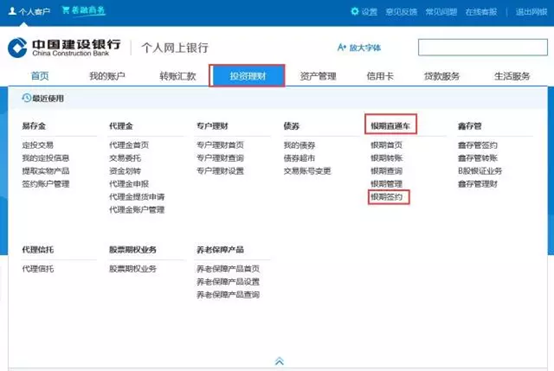The image size is (554, 371).
Task: Open the 善融商务 shopping cart icon
Action: coord(65,10)
